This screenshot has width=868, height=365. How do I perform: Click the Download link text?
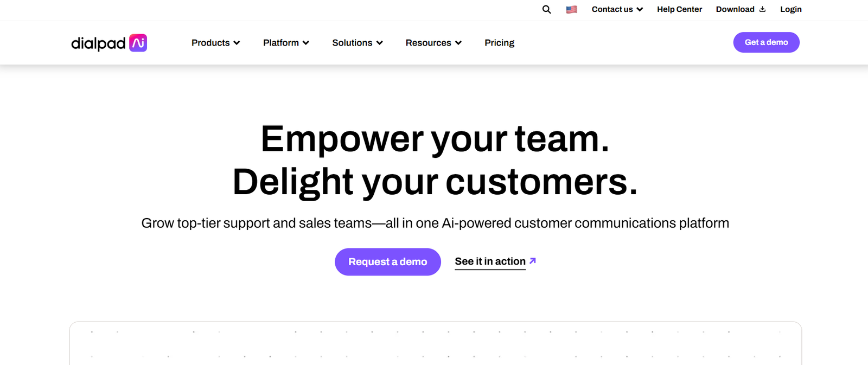tap(735, 9)
